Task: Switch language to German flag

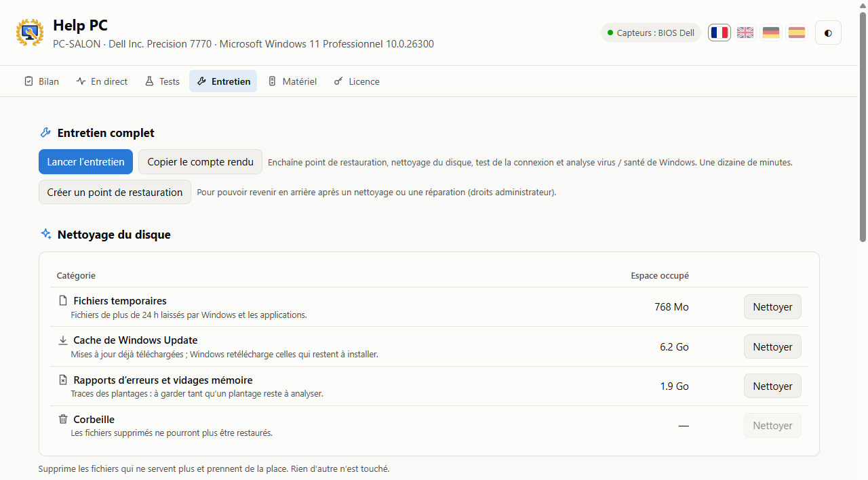Action: [771, 33]
